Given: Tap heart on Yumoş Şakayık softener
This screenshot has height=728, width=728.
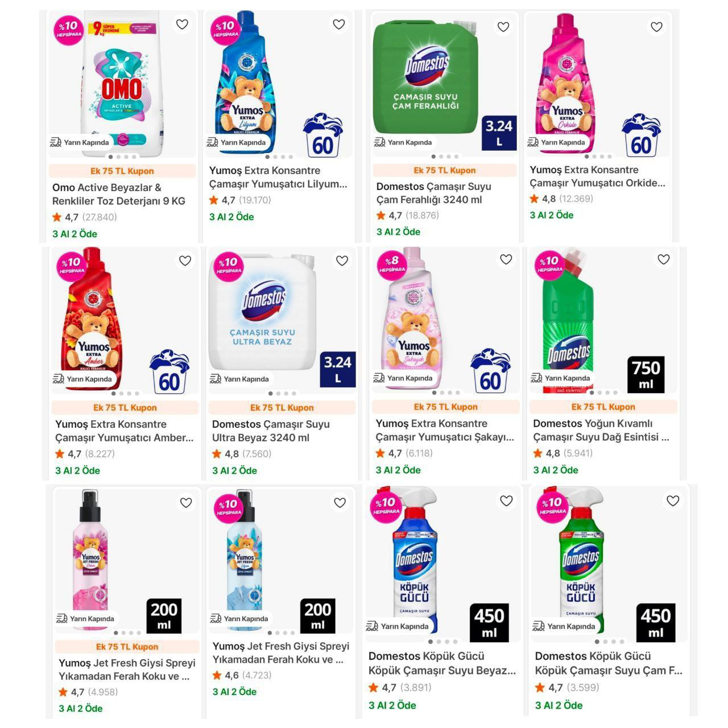Looking at the screenshot, I should (x=506, y=259).
